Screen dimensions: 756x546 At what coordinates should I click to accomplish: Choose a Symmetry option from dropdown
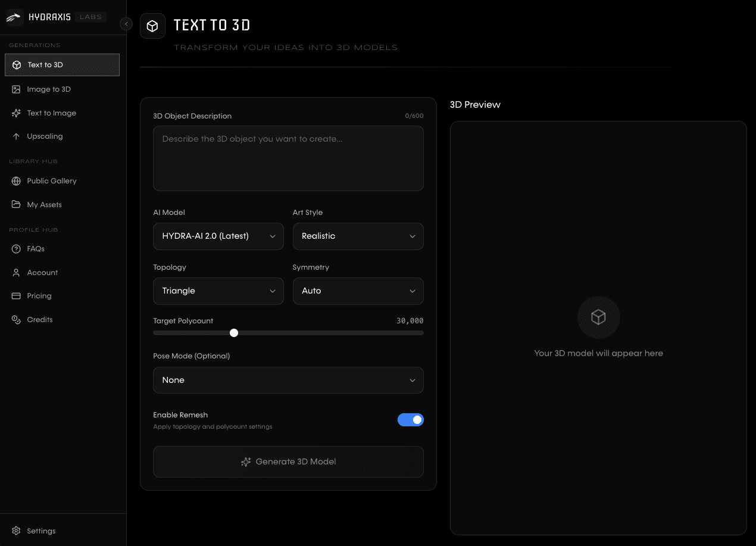coord(358,291)
